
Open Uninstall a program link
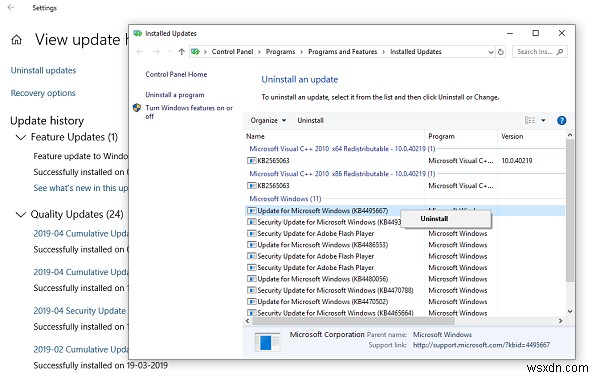pos(174,95)
